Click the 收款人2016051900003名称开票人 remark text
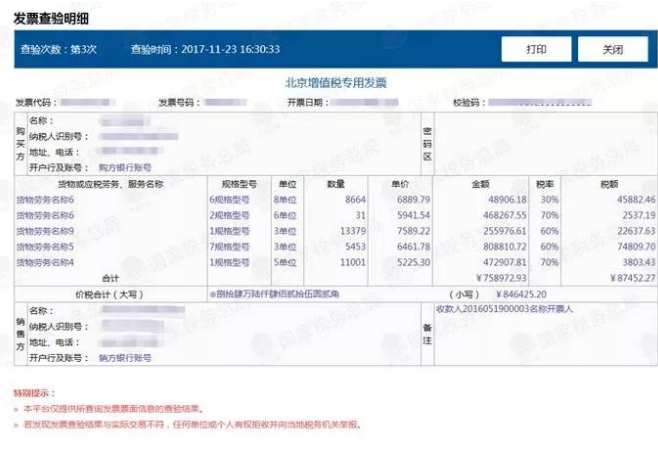Screen dimensions: 658x459 click(x=504, y=309)
